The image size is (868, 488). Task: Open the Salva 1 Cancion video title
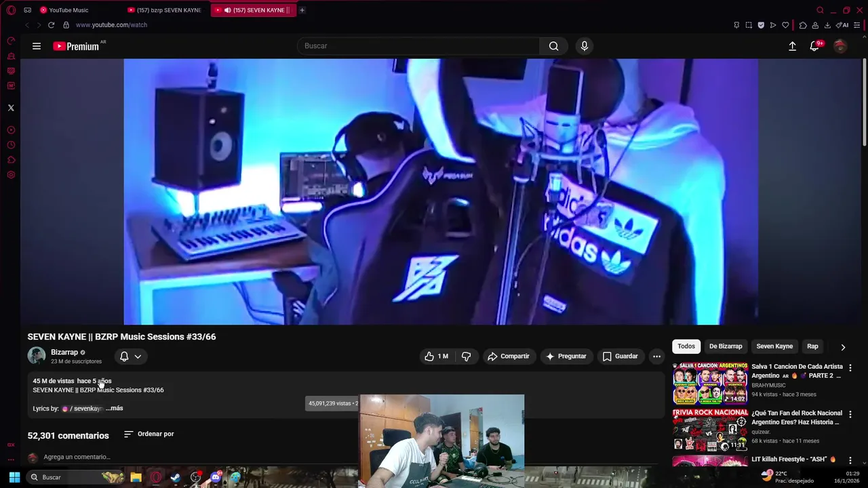[797, 371]
